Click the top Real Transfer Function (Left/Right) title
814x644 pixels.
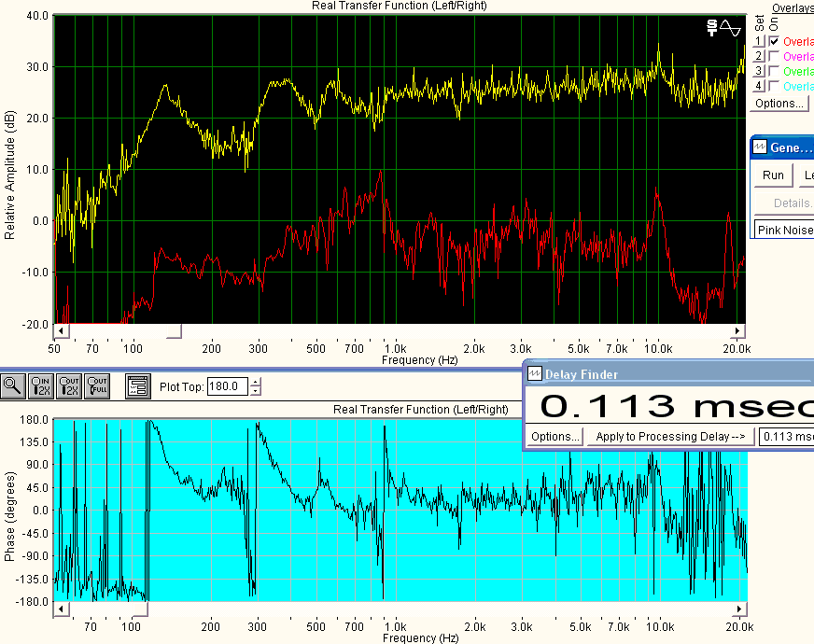click(400, 6)
